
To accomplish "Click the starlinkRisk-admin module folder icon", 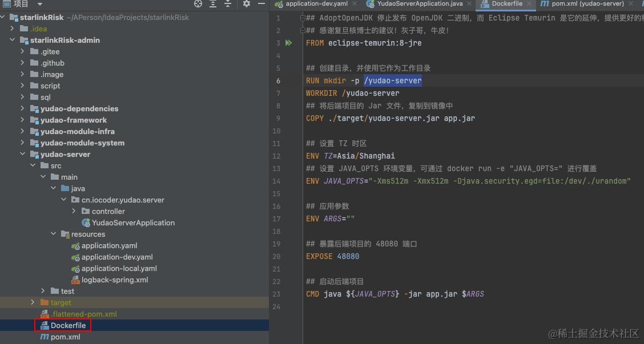I will 24,41.
